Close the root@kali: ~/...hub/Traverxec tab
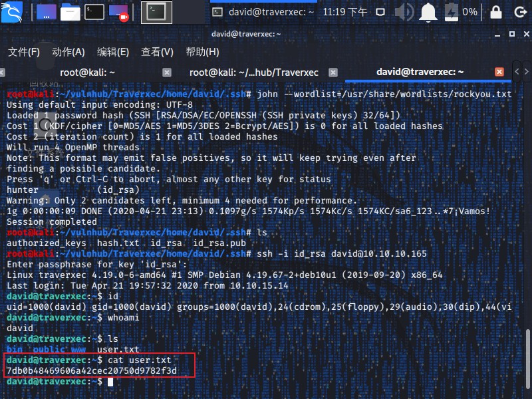This screenshot has width=532, height=399. pos(333,72)
